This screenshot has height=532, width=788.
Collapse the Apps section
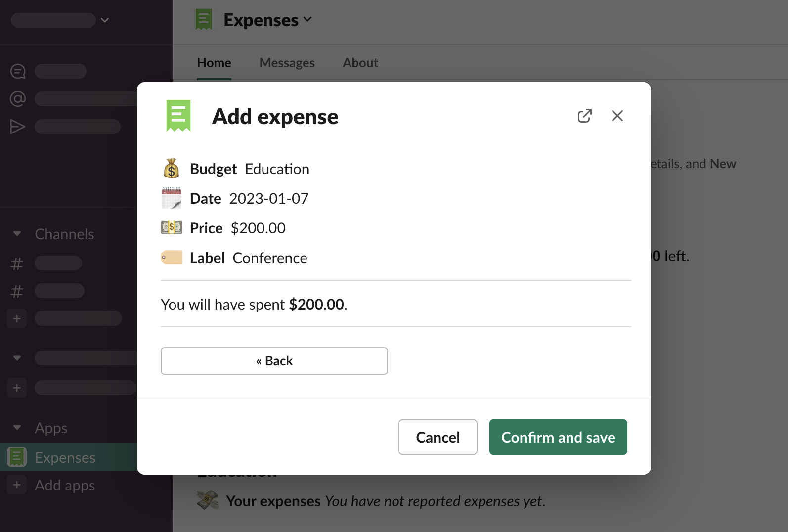tap(17, 428)
